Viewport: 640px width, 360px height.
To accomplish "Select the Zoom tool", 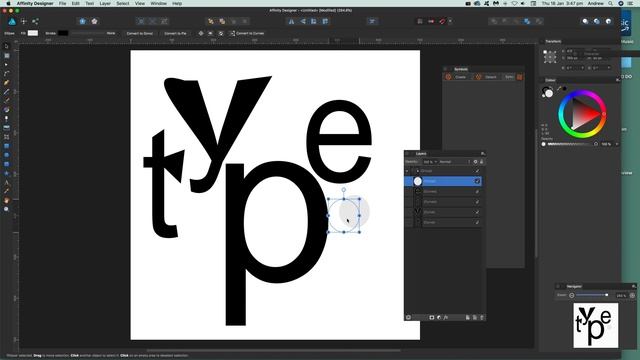I will (7, 209).
